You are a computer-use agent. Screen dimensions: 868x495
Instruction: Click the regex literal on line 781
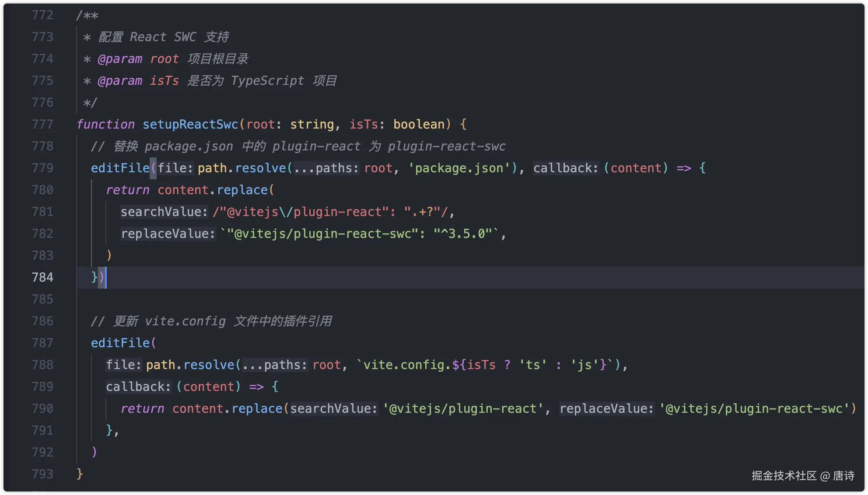(330, 212)
